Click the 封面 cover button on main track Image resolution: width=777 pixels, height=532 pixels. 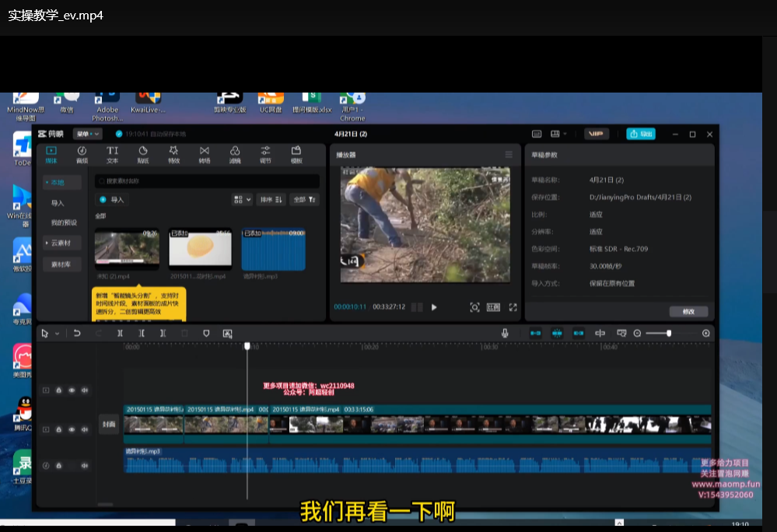tap(109, 425)
